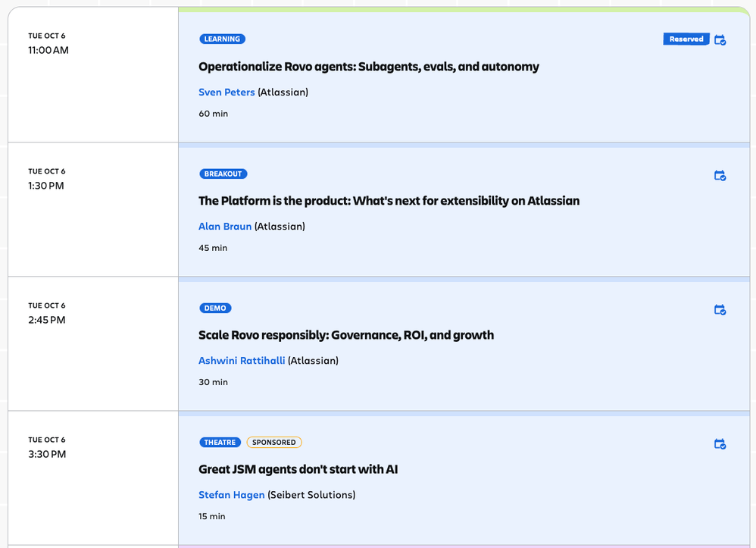Click the Reserved badge on the 11:00 AM session
Viewport: 756px width, 548px height.
click(686, 39)
